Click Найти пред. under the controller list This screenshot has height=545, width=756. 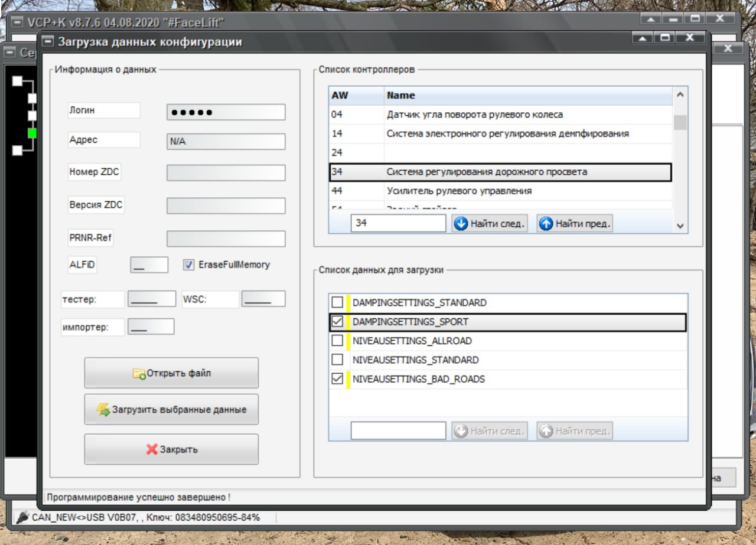575,224
